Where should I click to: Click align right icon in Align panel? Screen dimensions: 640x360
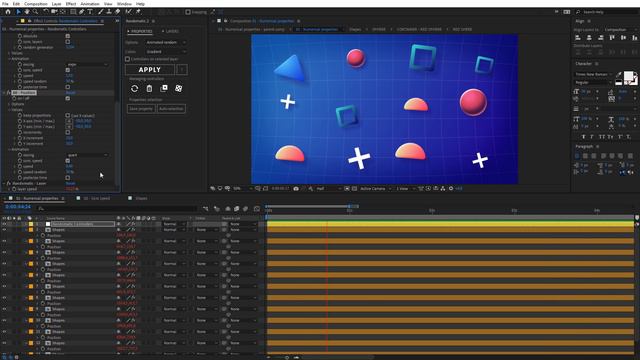(x=600, y=38)
